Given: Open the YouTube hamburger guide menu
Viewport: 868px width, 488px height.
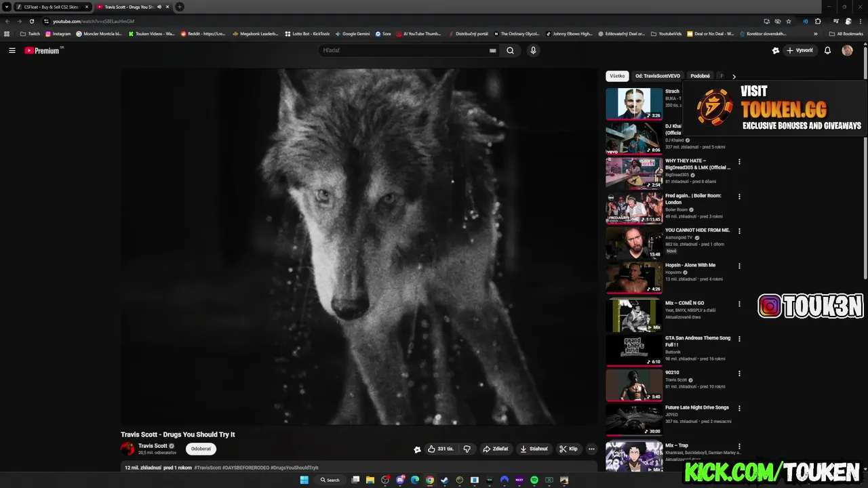Looking at the screenshot, I should pos(12,50).
